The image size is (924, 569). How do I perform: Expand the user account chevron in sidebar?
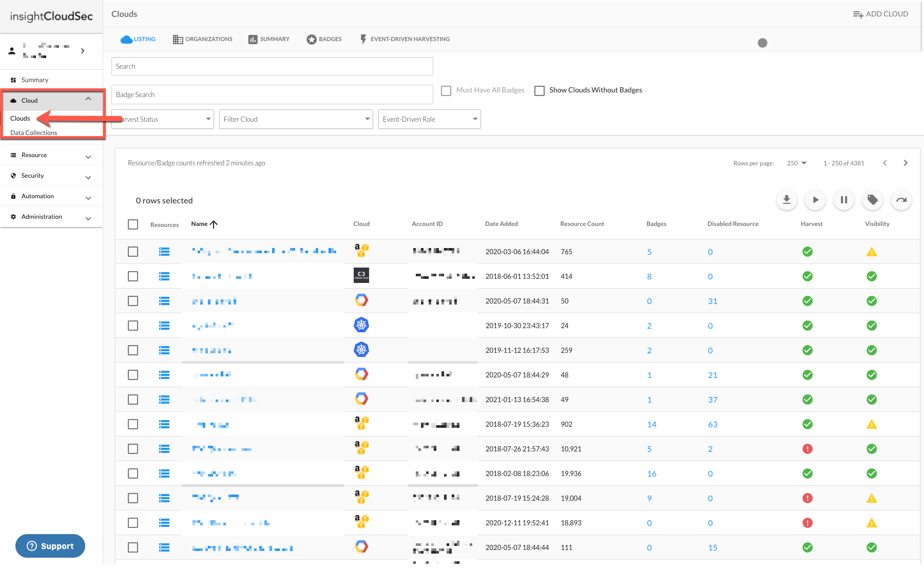[83, 51]
